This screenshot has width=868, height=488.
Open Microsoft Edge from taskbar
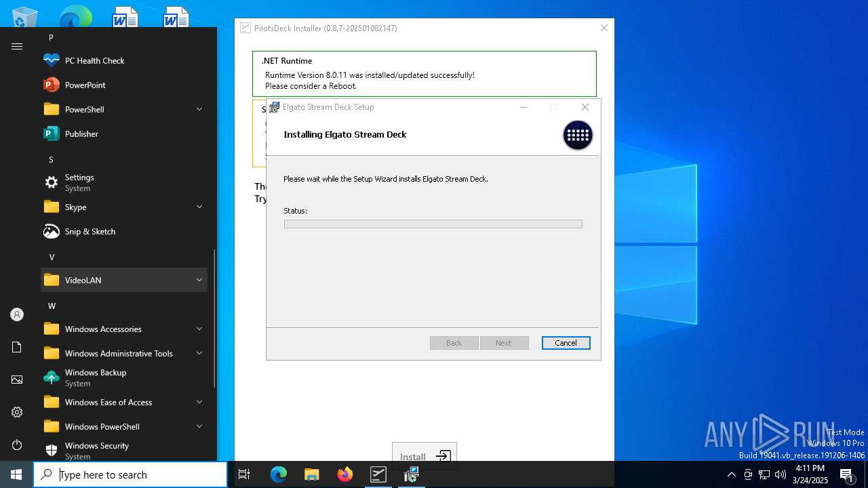tap(279, 474)
